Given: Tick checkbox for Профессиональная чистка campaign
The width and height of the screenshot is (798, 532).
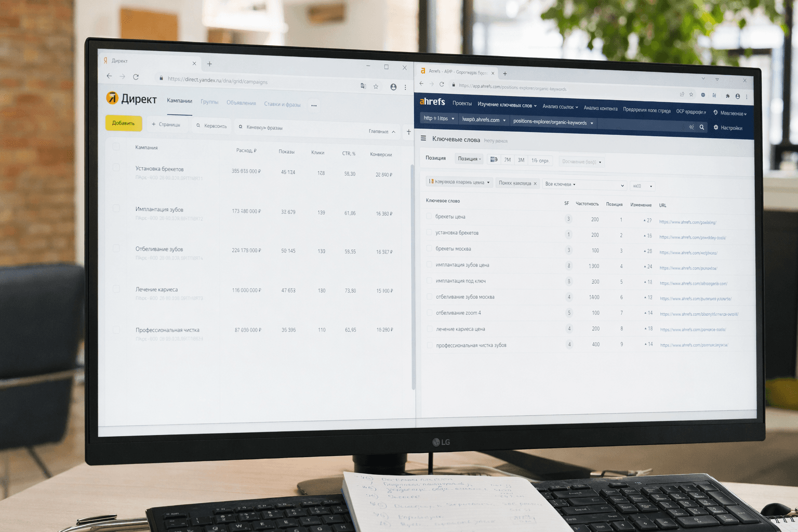Looking at the screenshot, I should click(x=116, y=329).
